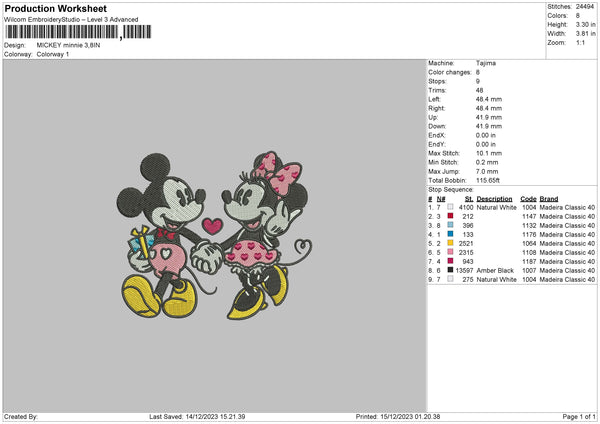The width and height of the screenshot is (600, 424).
Task: Select the light blue swatch for code 1132
Action: tap(450, 225)
